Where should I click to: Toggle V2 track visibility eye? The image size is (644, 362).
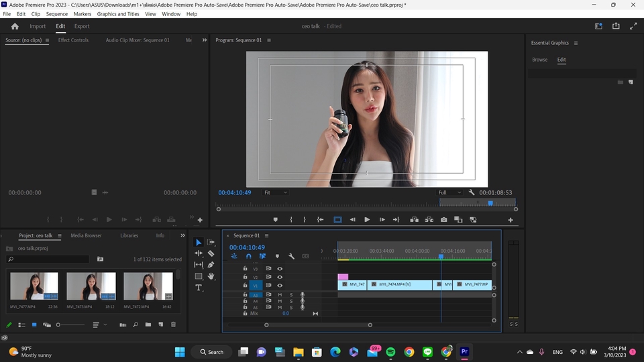pyautogui.click(x=280, y=277)
